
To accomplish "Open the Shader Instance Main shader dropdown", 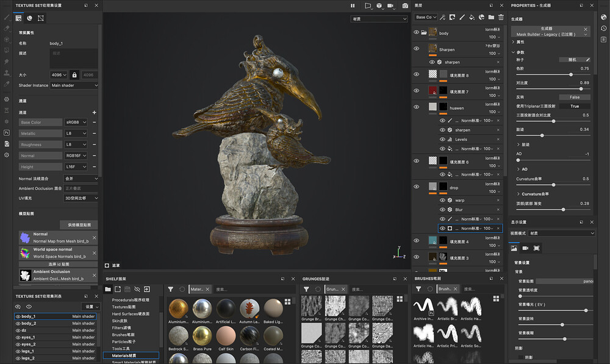I will click(x=74, y=85).
